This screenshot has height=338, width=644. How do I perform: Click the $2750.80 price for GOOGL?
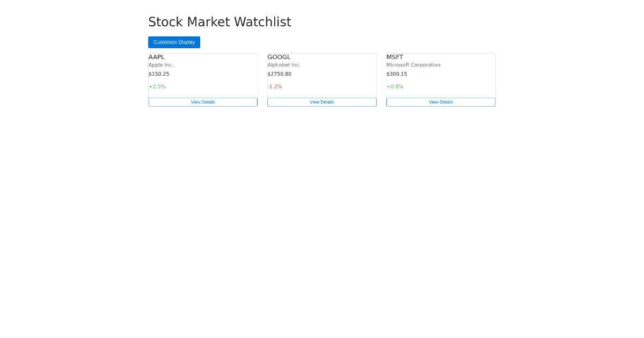[279, 74]
